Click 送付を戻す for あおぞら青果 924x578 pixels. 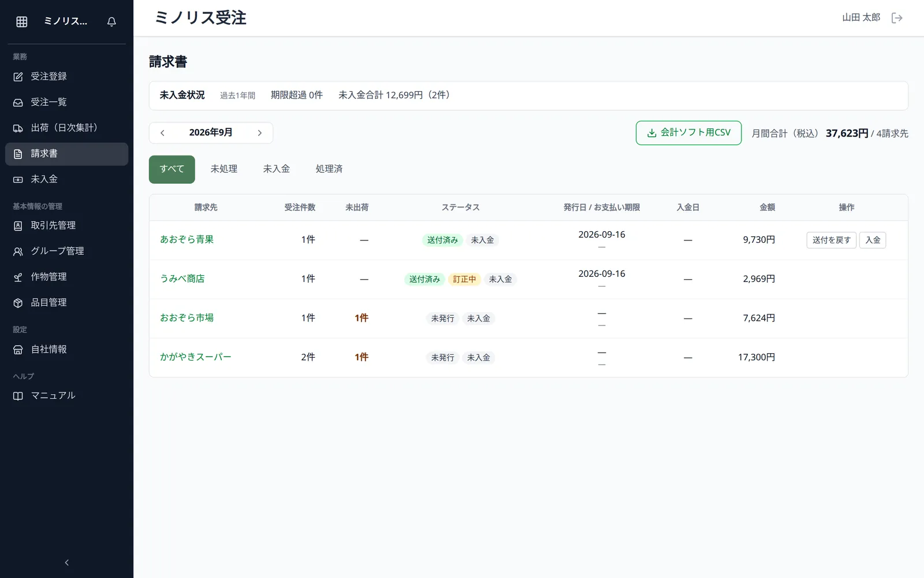(x=831, y=240)
